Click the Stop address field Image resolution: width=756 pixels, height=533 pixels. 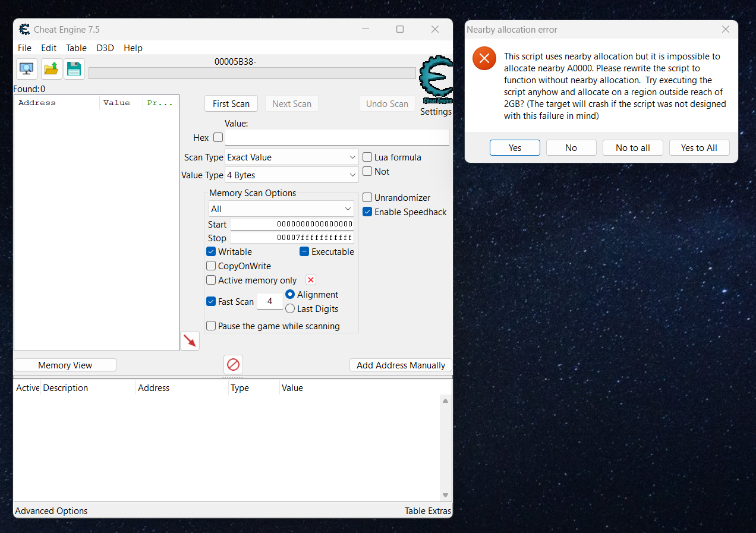tap(292, 238)
